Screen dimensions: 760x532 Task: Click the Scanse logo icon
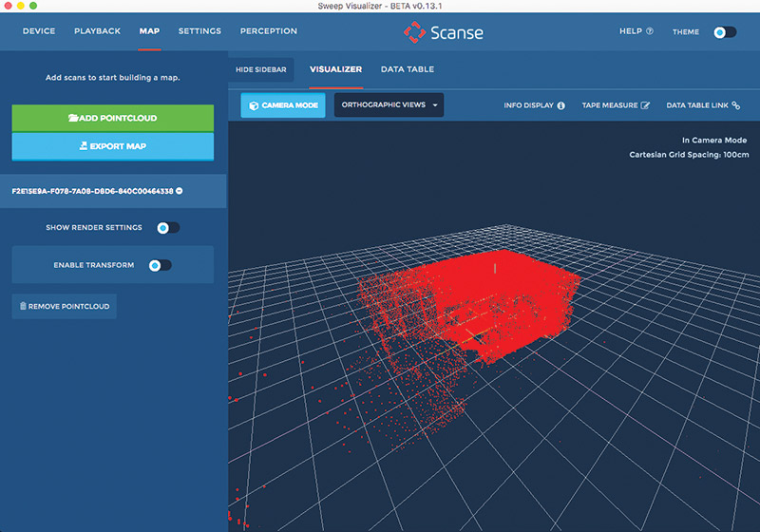(414, 32)
